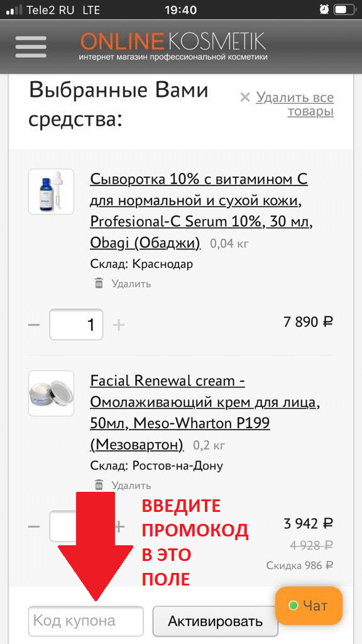This screenshot has height=644, width=362.
Task: Click the Активировать button
Action: click(x=216, y=621)
